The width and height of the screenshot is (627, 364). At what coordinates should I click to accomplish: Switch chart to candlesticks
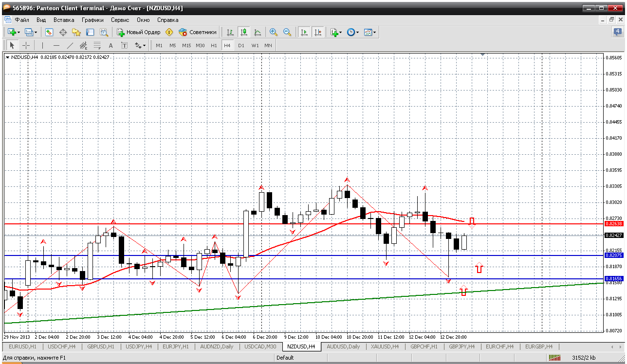pos(244,32)
